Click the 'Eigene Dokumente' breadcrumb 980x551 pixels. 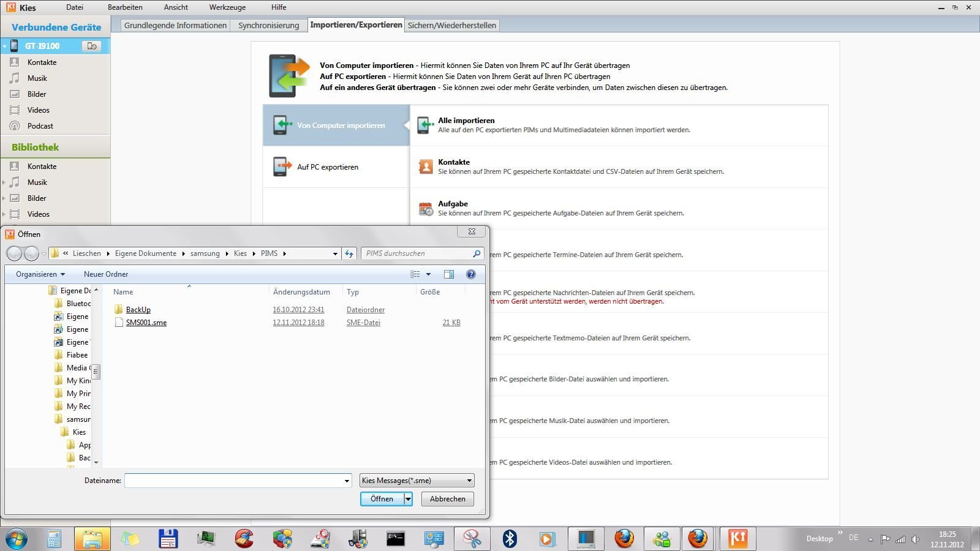(146, 253)
